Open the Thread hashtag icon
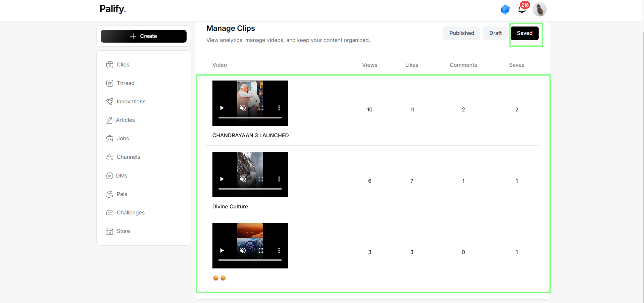The height and width of the screenshot is (303, 644). tap(110, 83)
